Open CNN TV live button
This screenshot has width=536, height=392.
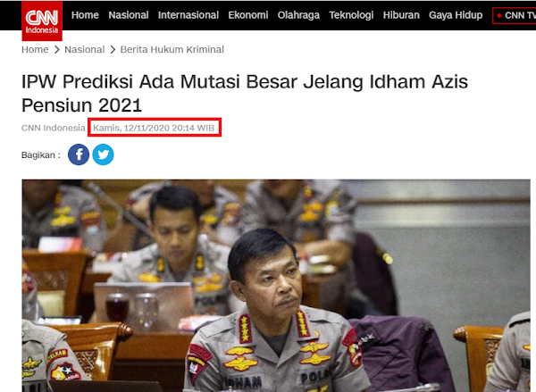(515, 16)
